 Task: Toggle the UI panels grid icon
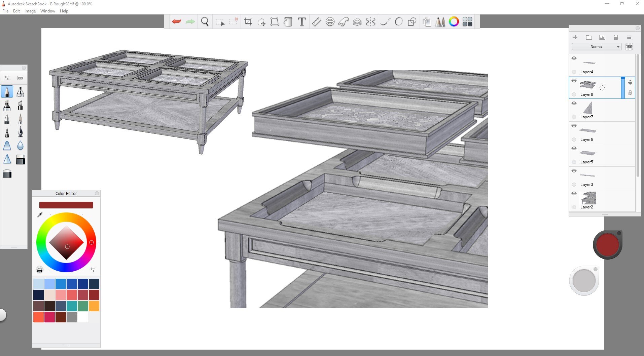coord(467,22)
